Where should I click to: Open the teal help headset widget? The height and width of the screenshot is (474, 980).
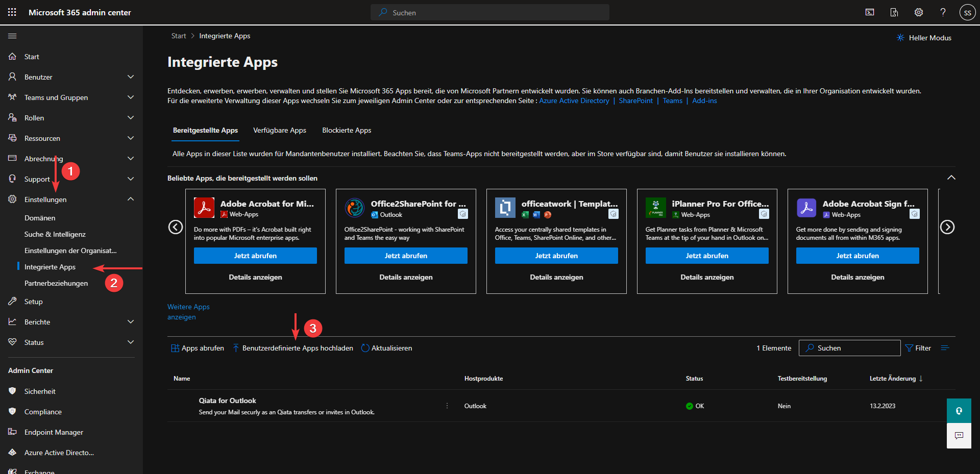pos(959,411)
